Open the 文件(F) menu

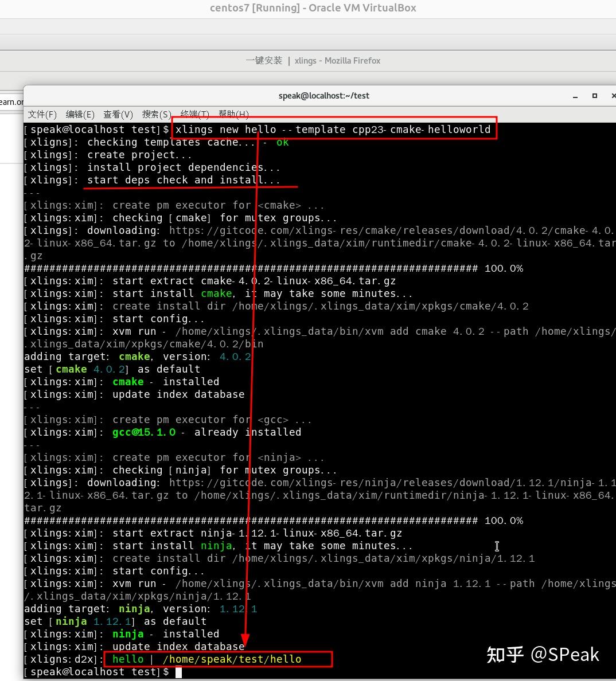[x=42, y=114]
